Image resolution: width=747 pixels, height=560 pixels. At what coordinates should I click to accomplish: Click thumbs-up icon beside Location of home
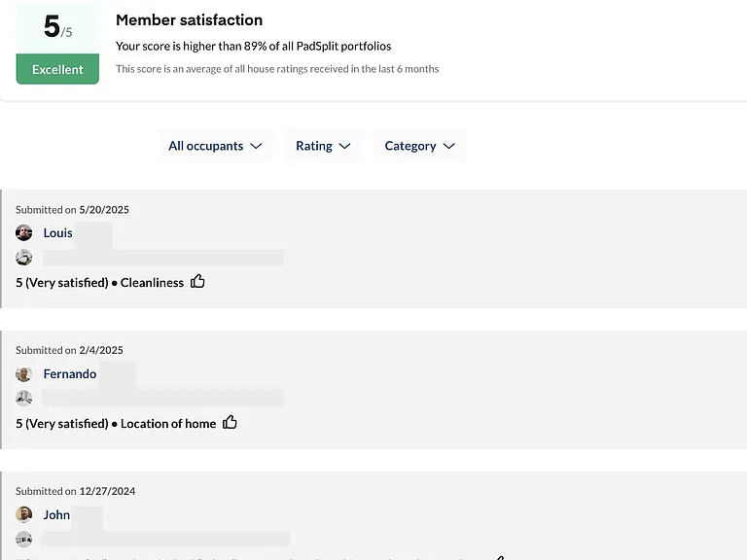230,422
